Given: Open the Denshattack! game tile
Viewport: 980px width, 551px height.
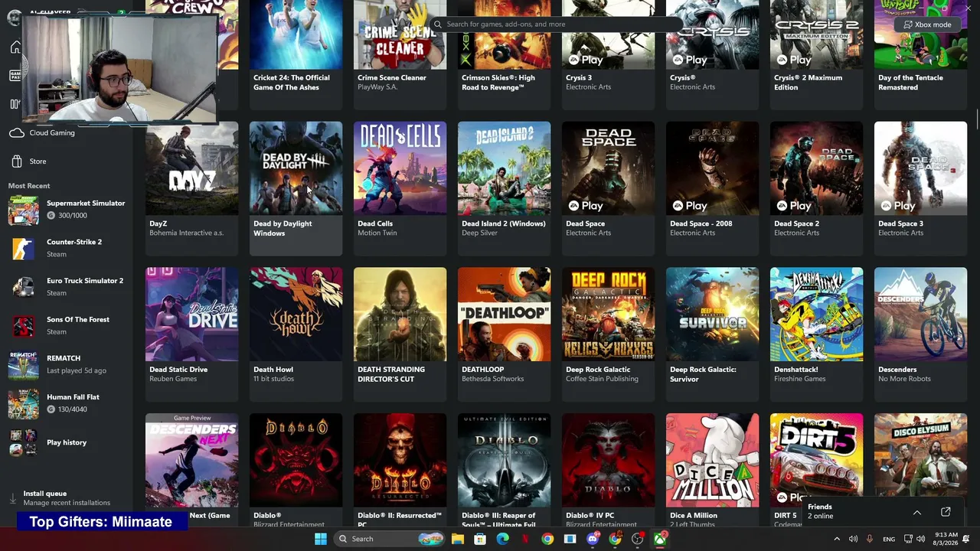Looking at the screenshot, I should [x=816, y=334].
